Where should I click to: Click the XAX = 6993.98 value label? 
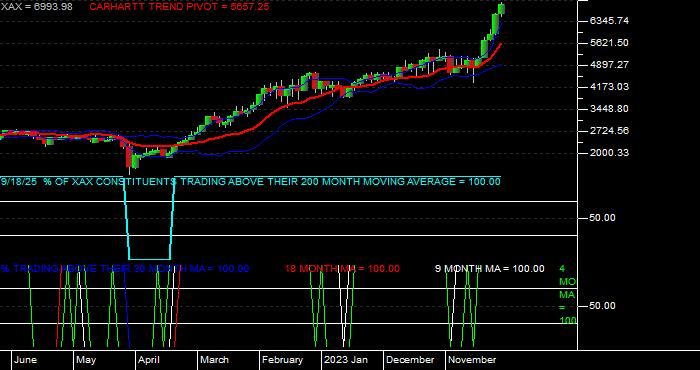pyautogui.click(x=36, y=7)
